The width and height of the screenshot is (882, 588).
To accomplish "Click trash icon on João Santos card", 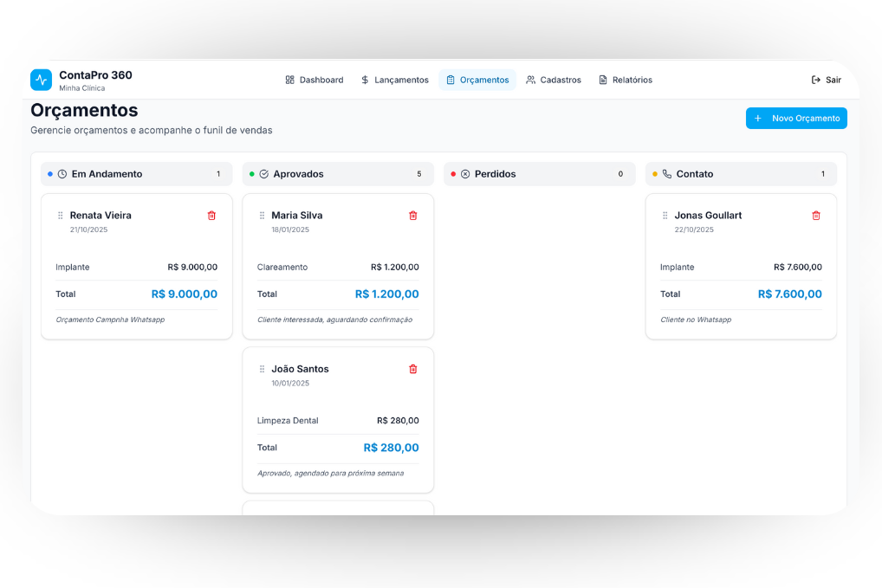I will (x=412, y=369).
